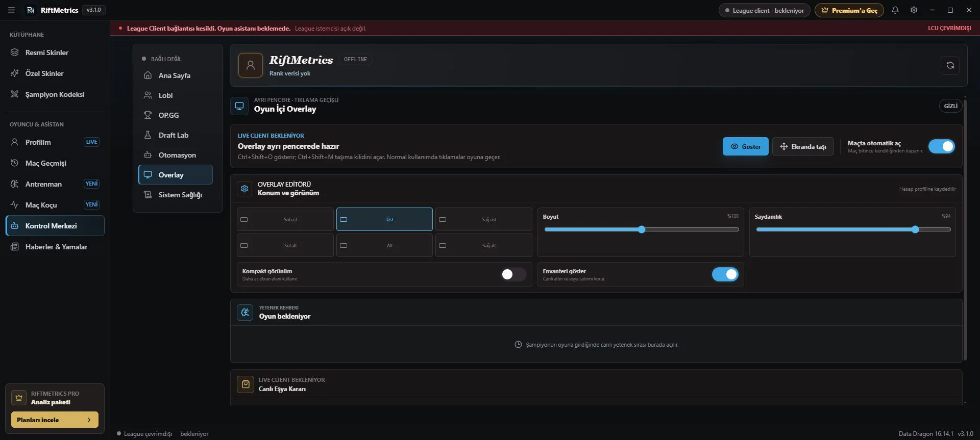The height and width of the screenshot is (440, 980).
Task: Select Sol alt overlay position
Action: coord(285,245)
